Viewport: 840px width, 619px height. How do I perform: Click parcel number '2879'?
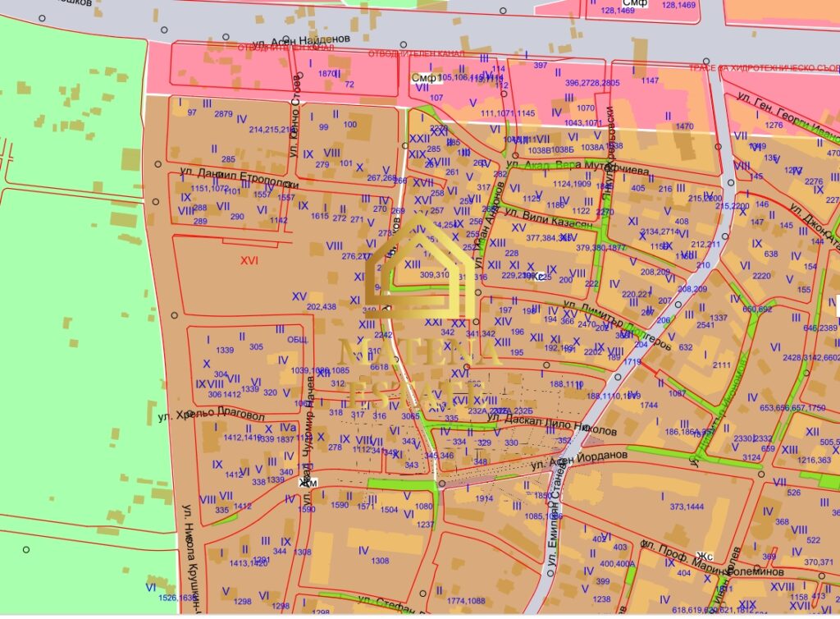point(223,113)
